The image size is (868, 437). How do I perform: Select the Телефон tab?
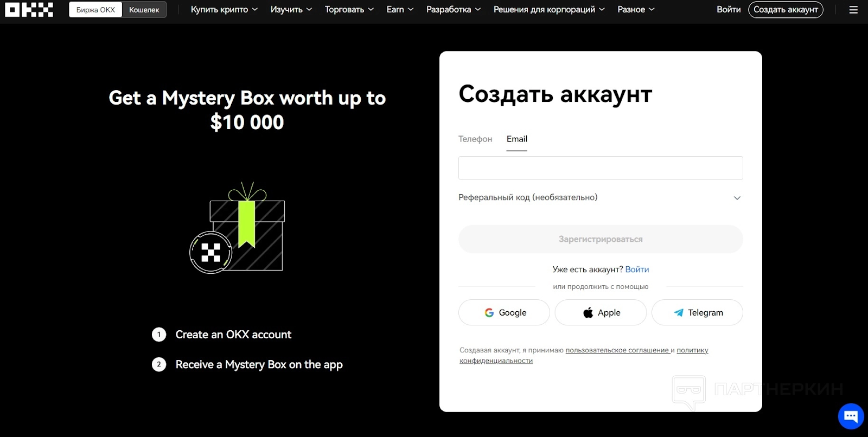(x=475, y=139)
